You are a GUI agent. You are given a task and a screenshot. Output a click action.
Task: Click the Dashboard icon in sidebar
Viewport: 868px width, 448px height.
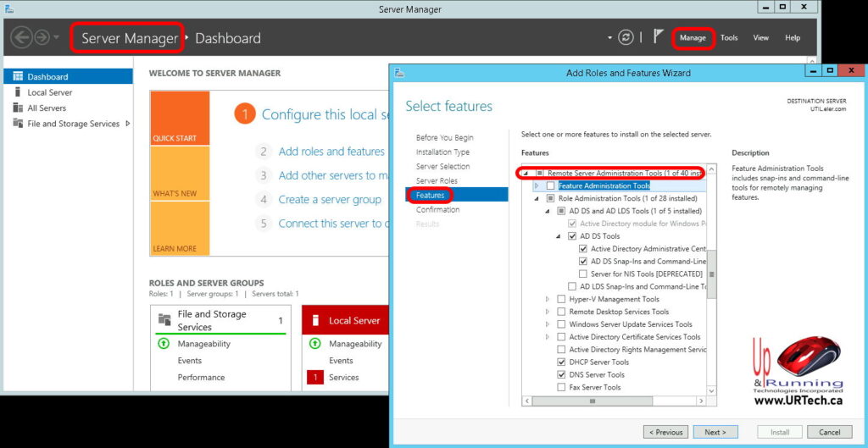pos(18,77)
